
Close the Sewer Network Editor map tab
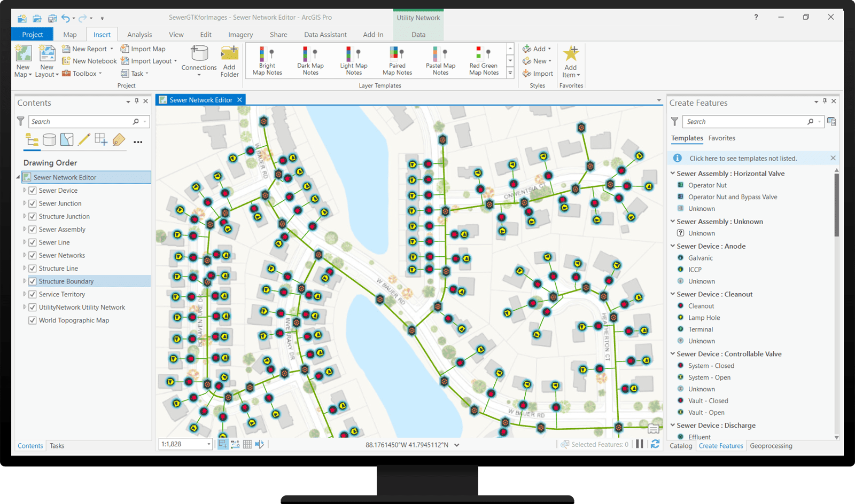pos(240,100)
